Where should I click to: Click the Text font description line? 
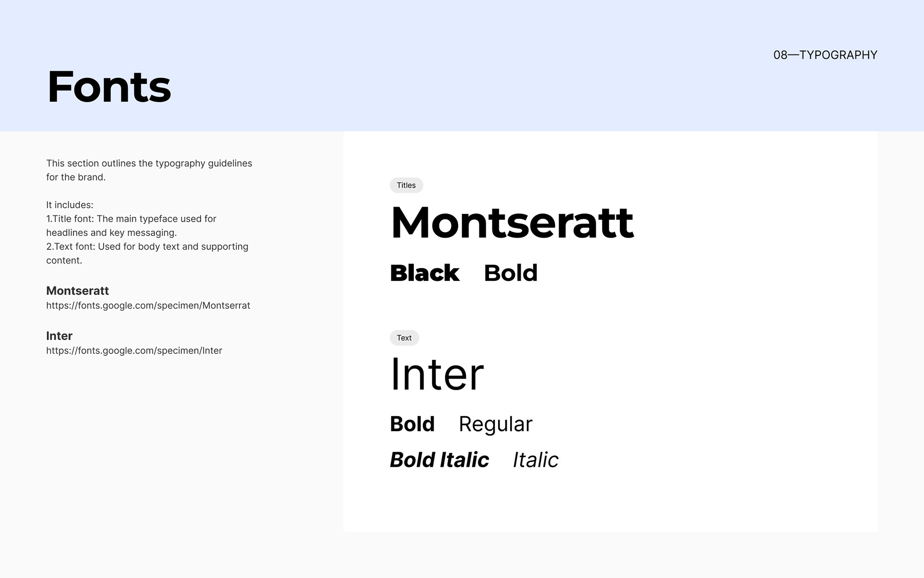pyautogui.click(x=147, y=253)
